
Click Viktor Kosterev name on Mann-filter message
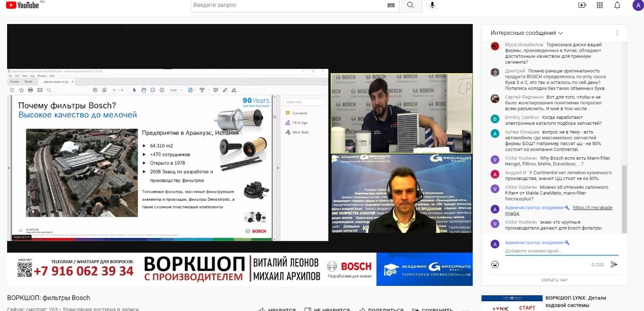coord(521,159)
